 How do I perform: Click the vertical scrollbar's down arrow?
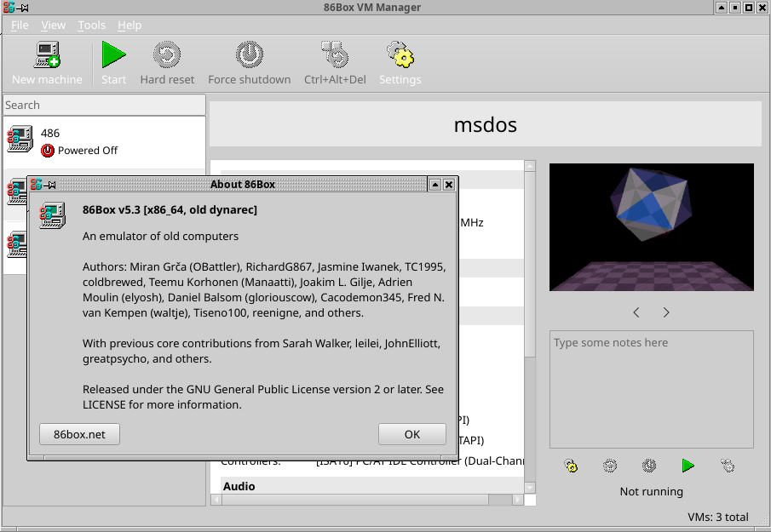click(x=530, y=488)
